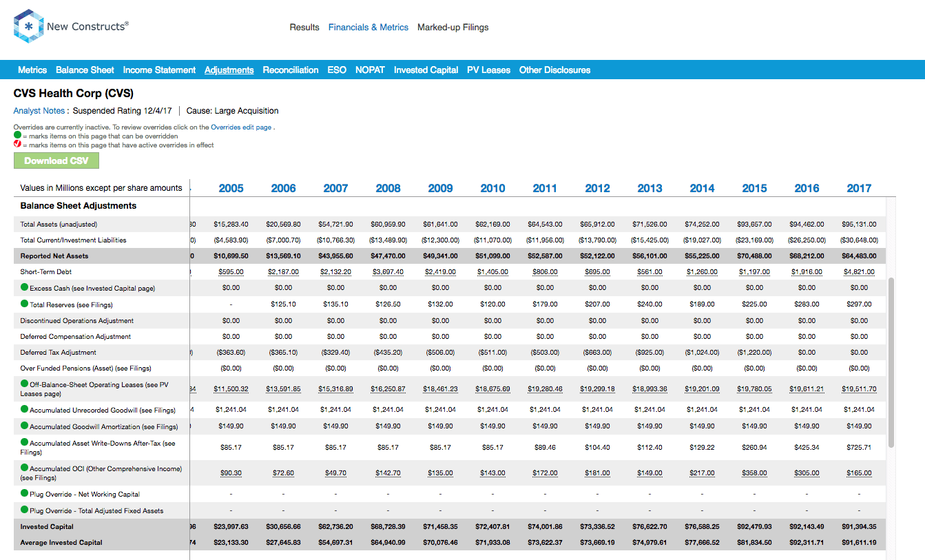Click the green legend dot for overridable items

pyautogui.click(x=17, y=136)
